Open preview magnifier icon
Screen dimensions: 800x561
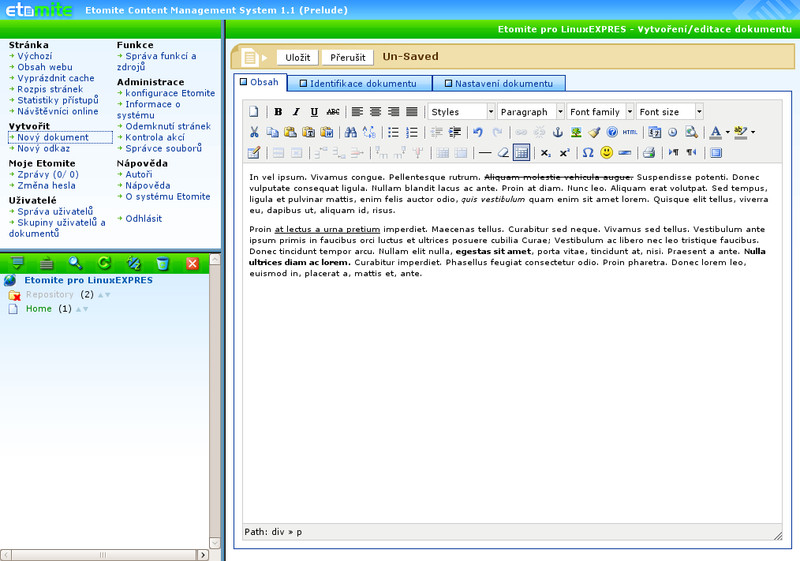691,132
